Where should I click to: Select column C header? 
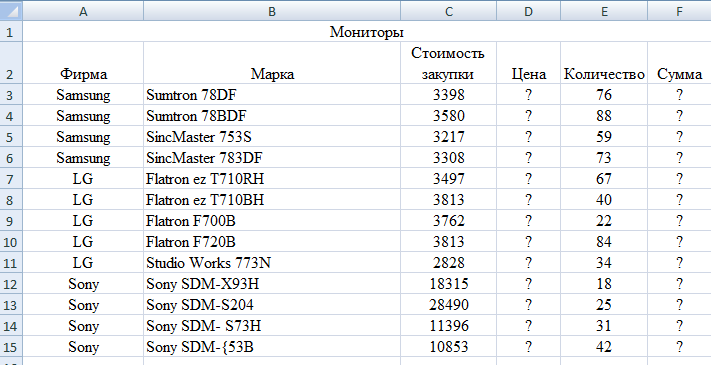[448, 11]
